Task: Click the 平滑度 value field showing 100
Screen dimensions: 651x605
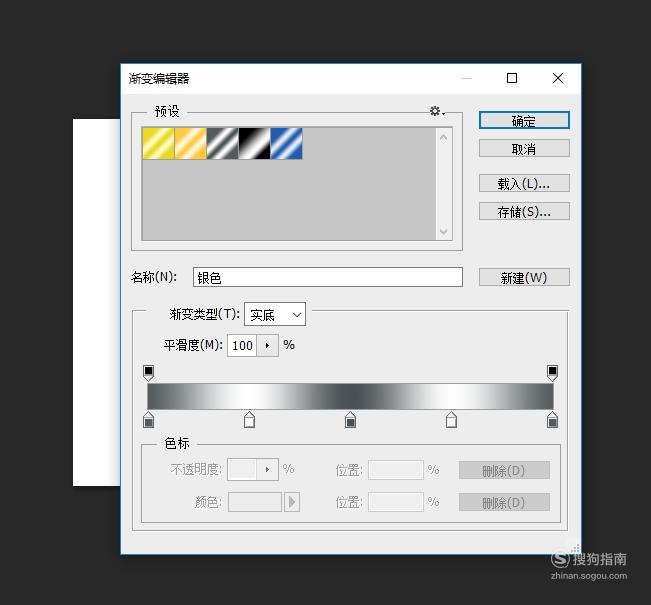Action: coord(242,345)
